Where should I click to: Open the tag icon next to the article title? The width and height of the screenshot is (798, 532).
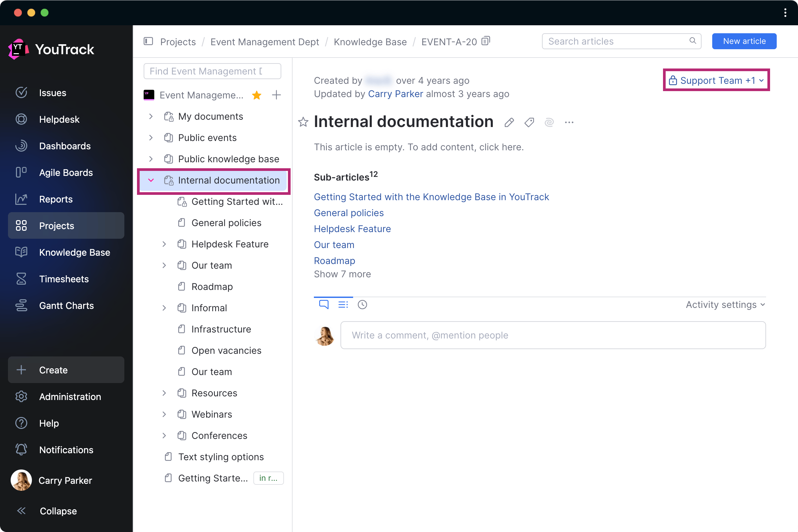[x=529, y=122]
